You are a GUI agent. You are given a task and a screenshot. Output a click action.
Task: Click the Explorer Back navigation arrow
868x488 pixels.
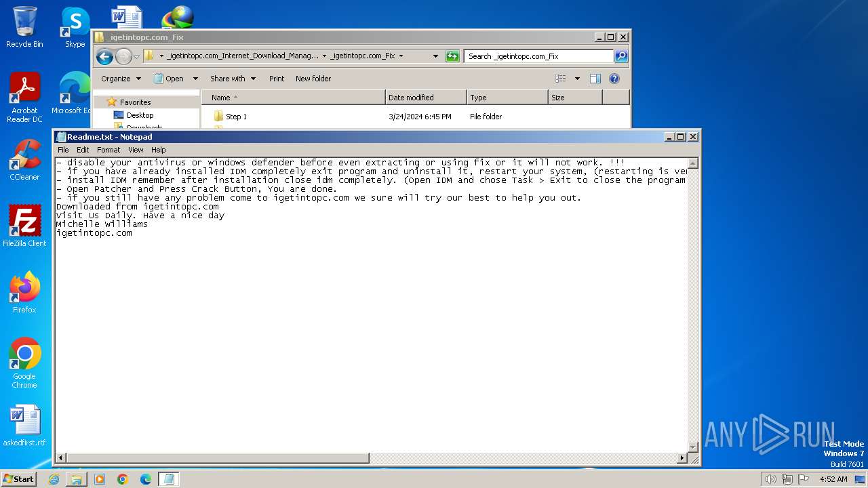104,56
